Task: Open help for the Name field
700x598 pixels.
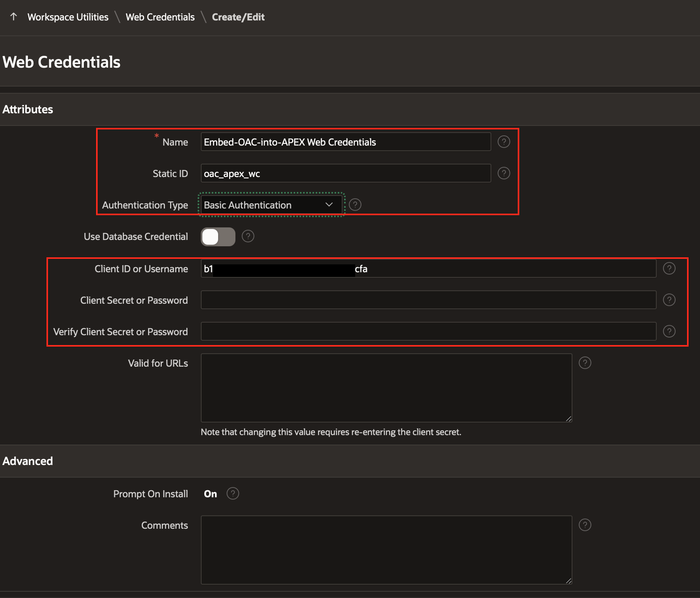Action: (504, 142)
